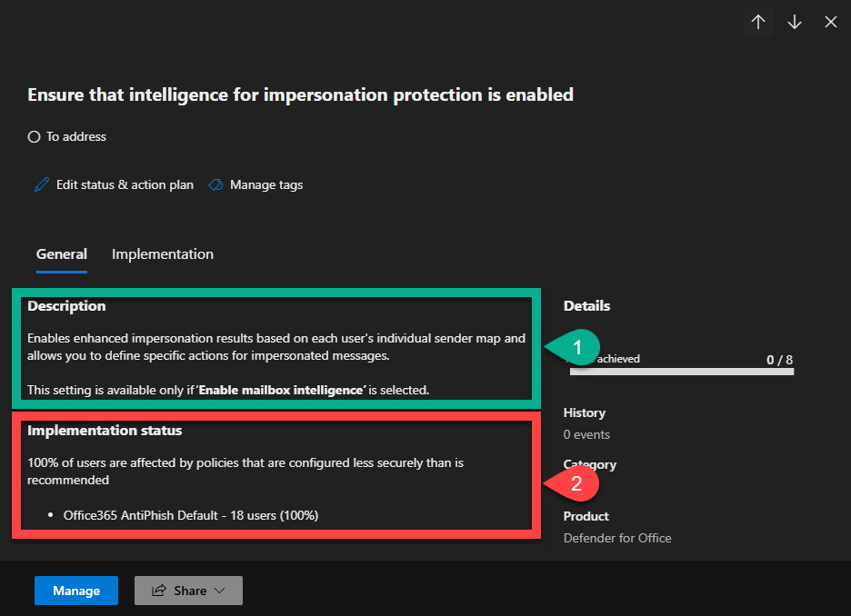Go to next recommendation with down arrow
Screen dimensions: 851x616
[x=795, y=22]
